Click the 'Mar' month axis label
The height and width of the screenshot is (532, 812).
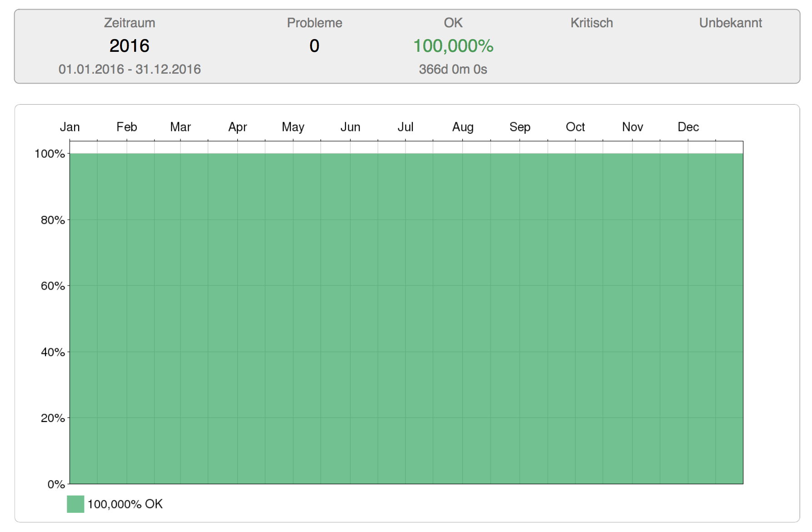pyautogui.click(x=180, y=127)
